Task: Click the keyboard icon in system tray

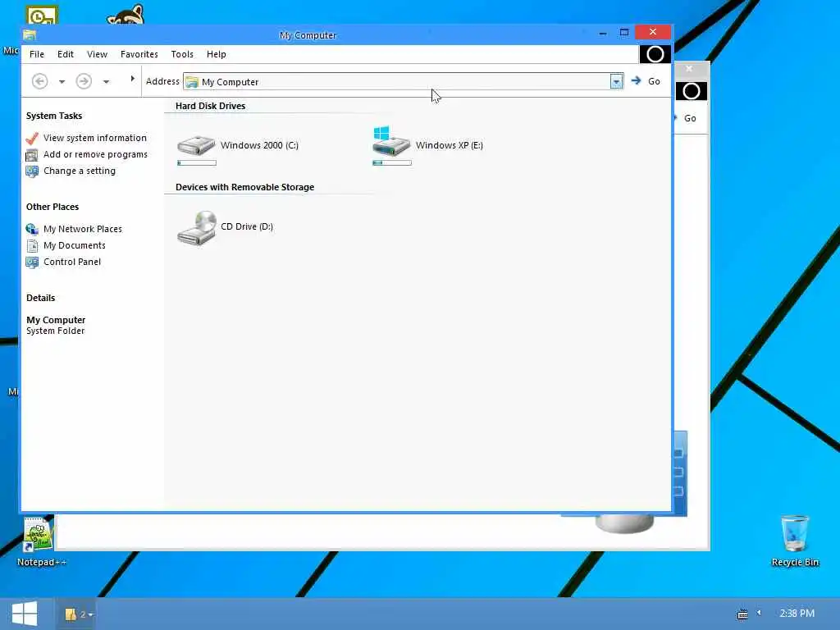Action: 742,614
